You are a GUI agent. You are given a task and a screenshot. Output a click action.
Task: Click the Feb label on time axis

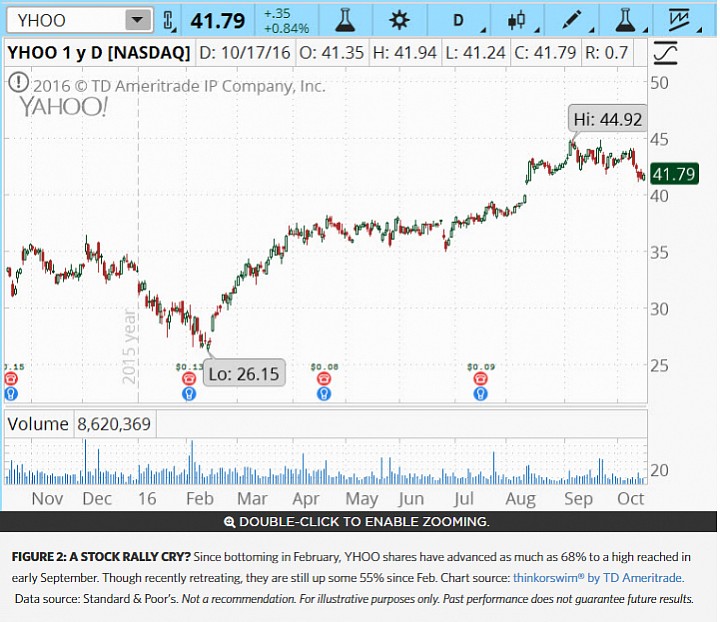[200, 499]
